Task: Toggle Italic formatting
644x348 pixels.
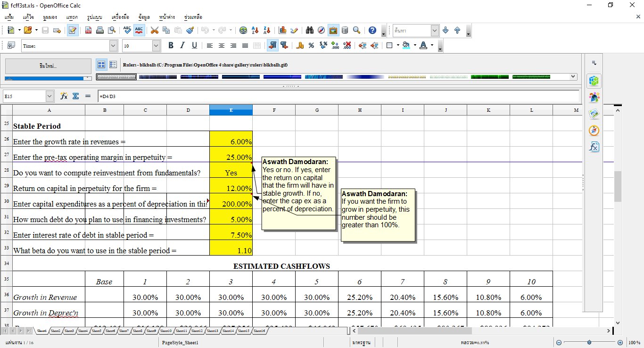Action: (182, 45)
